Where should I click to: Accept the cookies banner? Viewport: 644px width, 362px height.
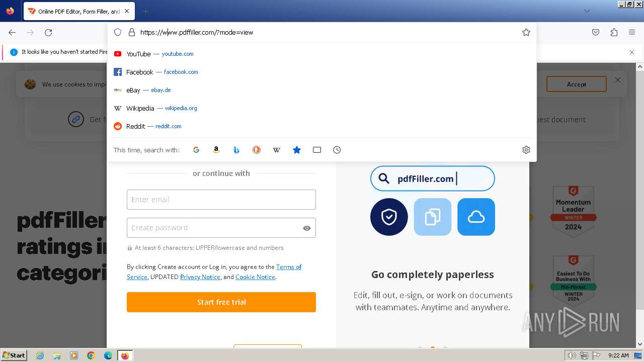pos(577,84)
